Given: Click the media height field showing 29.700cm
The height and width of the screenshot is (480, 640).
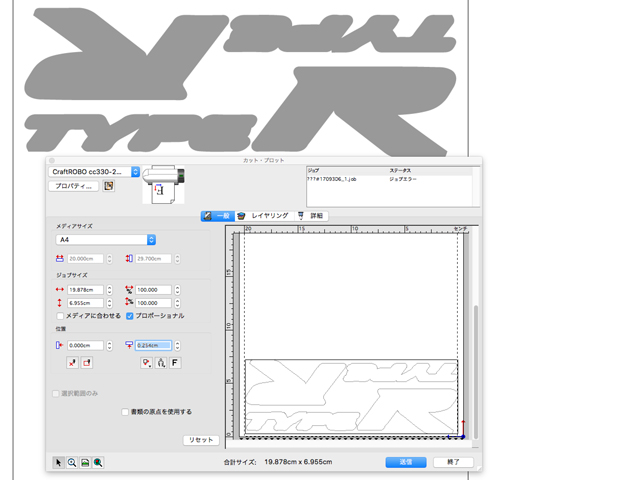Looking at the screenshot, I should [x=153, y=259].
